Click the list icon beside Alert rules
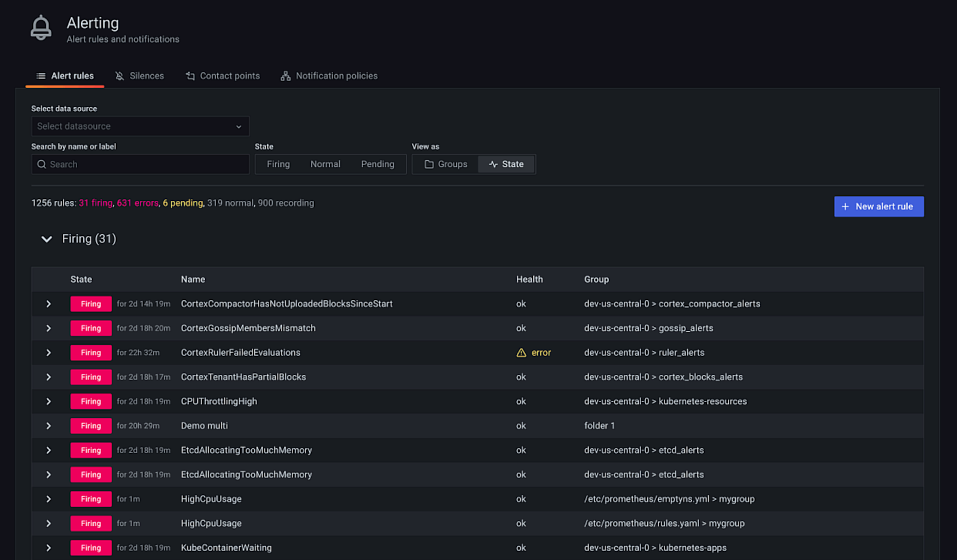The height and width of the screenshot is (560, 957). coord(41,75)
